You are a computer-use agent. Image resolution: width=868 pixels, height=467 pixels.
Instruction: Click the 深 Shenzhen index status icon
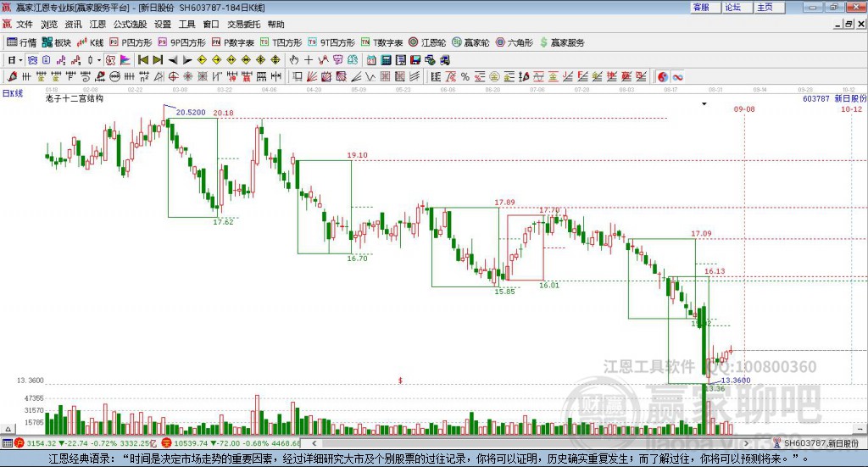click(x=166, y=443)
